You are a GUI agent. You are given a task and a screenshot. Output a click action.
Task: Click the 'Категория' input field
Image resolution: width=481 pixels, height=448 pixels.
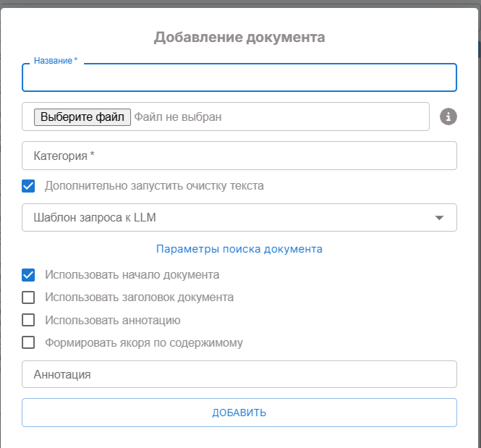pyautogui.click(x=239, y=156)
